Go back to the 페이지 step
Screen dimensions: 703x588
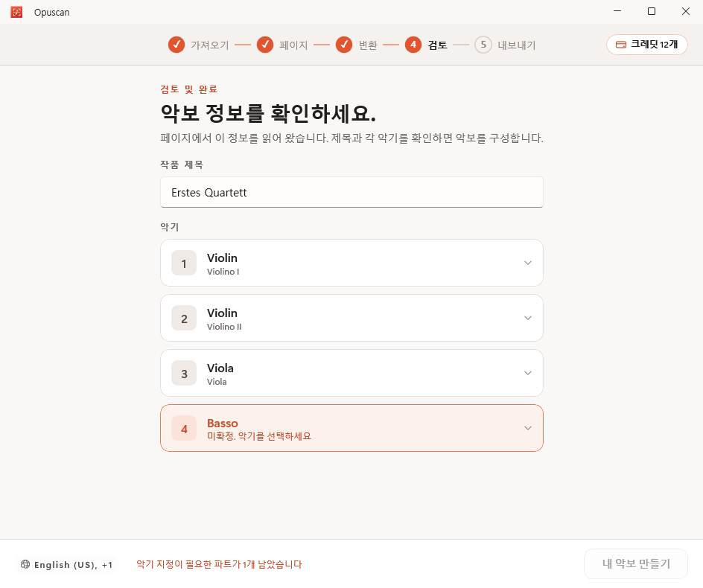click(x=282, y=45)
